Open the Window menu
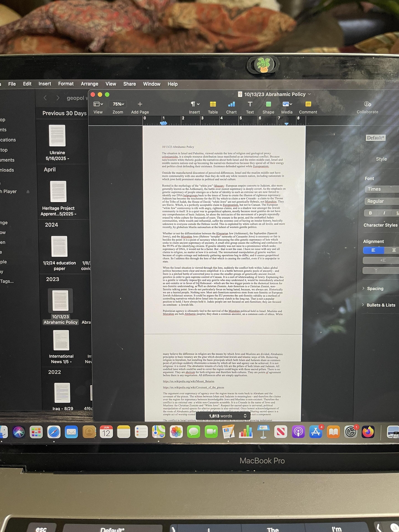This screenshot has width=399, height=532. coord(152,84)
